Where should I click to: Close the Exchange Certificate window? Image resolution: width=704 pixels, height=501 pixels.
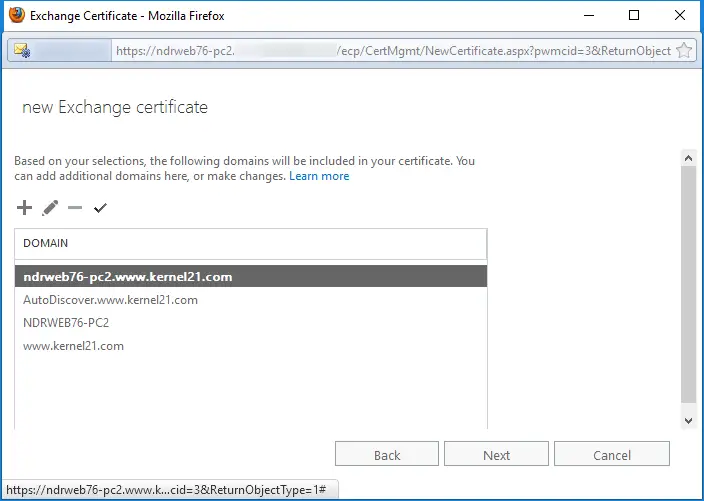[x=680, y=15]
